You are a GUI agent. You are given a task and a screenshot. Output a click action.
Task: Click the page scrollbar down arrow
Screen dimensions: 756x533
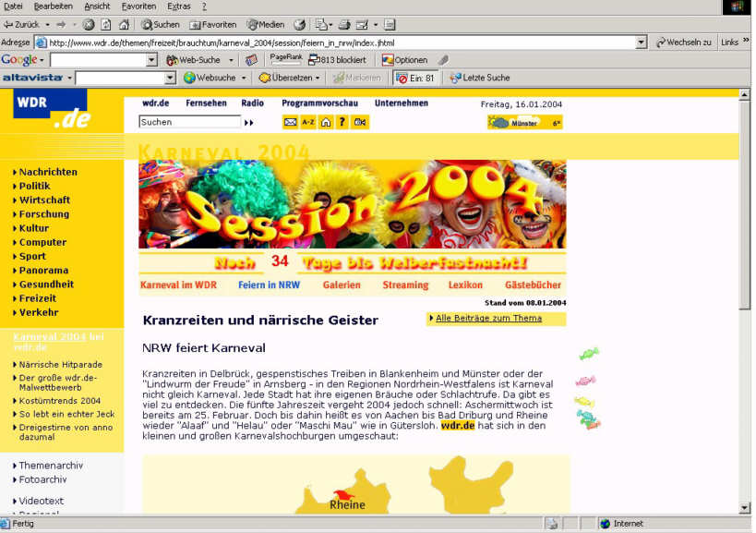(x=744, y=508)
